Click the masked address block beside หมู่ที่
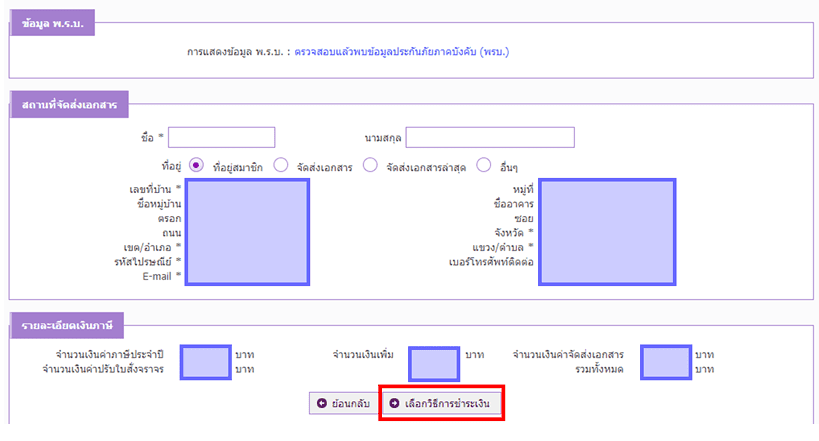 click(x=607, y=232)
